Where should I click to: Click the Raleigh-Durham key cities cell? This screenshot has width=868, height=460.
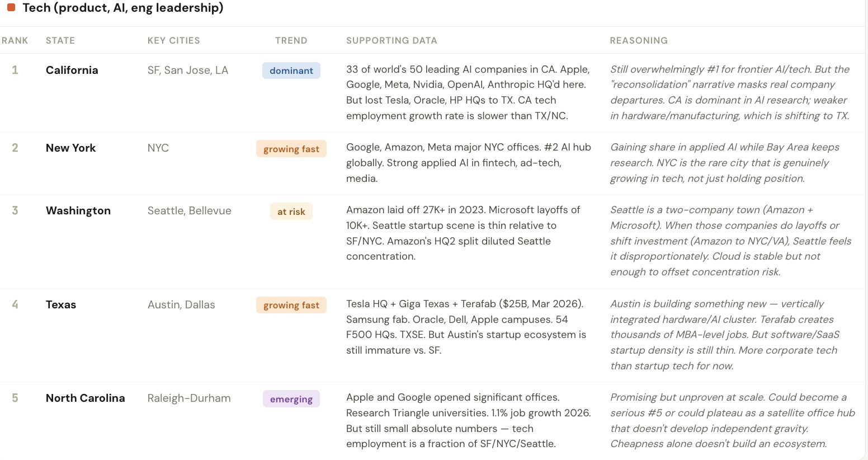[x=189, y=398]
